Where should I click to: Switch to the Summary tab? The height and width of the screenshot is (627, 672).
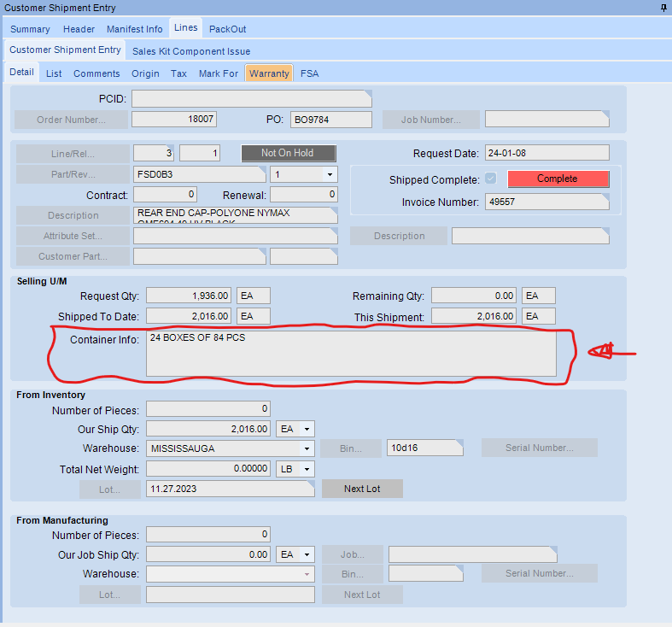pos(30,29)
